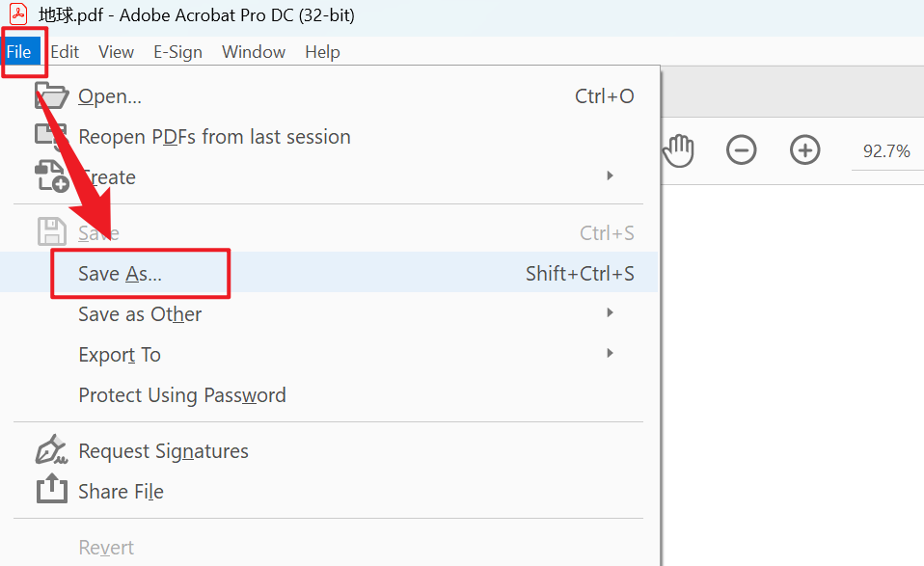Click the Share File upload icon

pos(51,491)
